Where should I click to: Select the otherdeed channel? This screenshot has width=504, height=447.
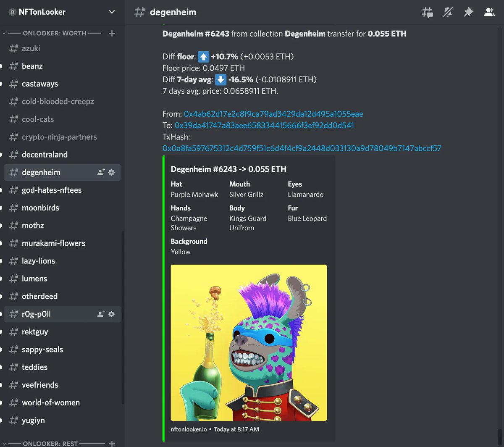(x=62, y=296)
